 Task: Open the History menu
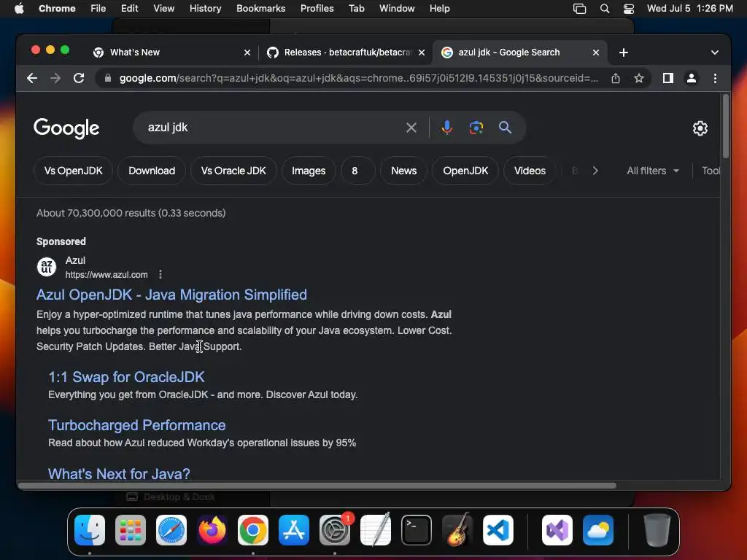(x=205, y=9)
